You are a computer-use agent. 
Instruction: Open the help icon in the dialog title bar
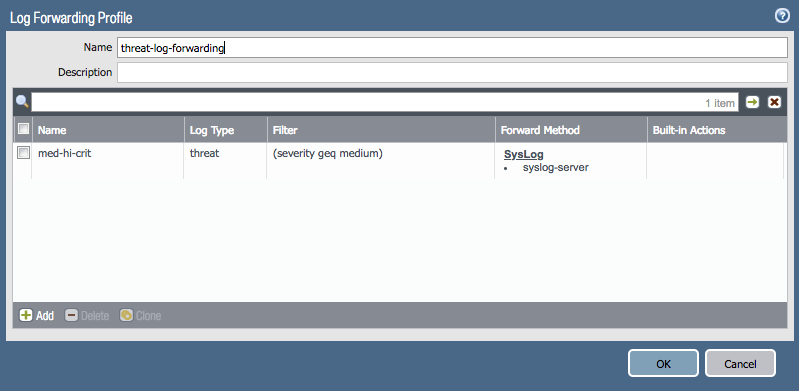(782, 16)
